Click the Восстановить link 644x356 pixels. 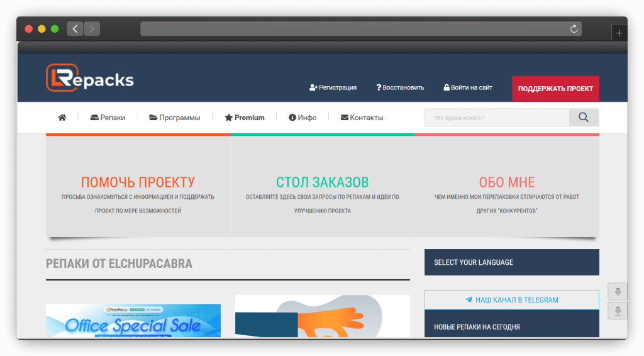[x=400, y=88]
